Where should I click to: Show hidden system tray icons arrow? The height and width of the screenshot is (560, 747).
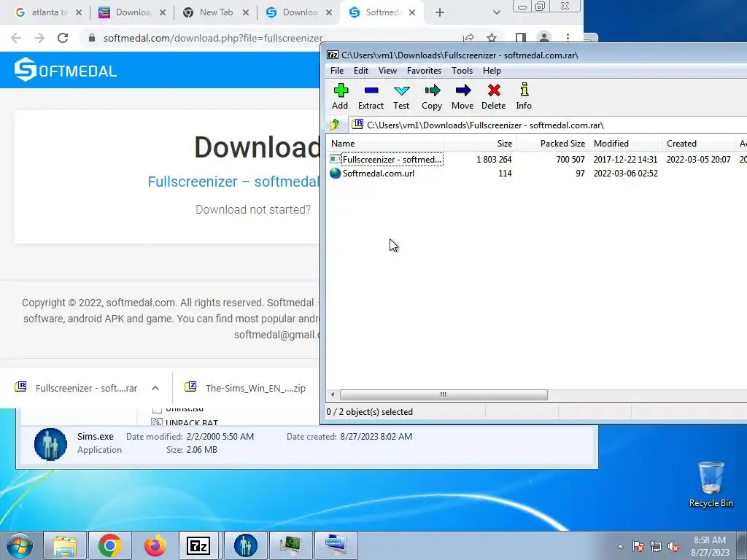tap(620, 546)
